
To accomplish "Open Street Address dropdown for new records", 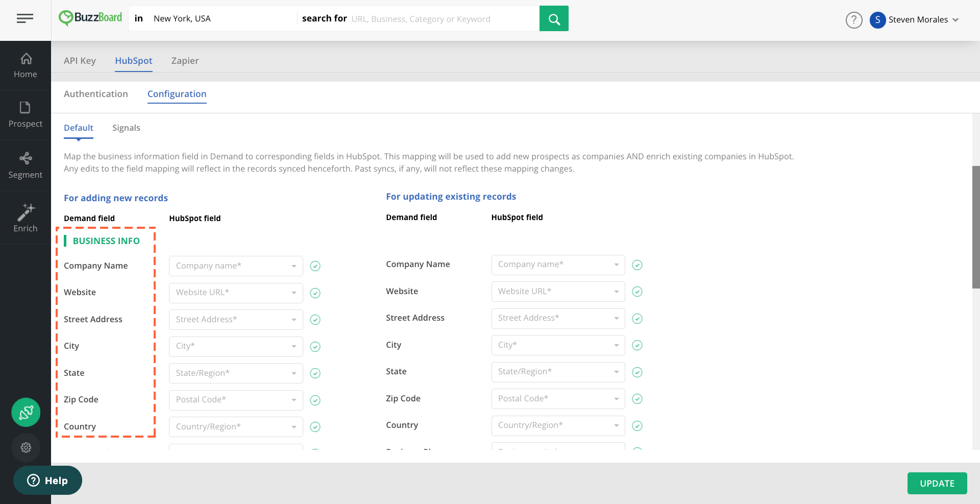I will click(x=236, y=320).
